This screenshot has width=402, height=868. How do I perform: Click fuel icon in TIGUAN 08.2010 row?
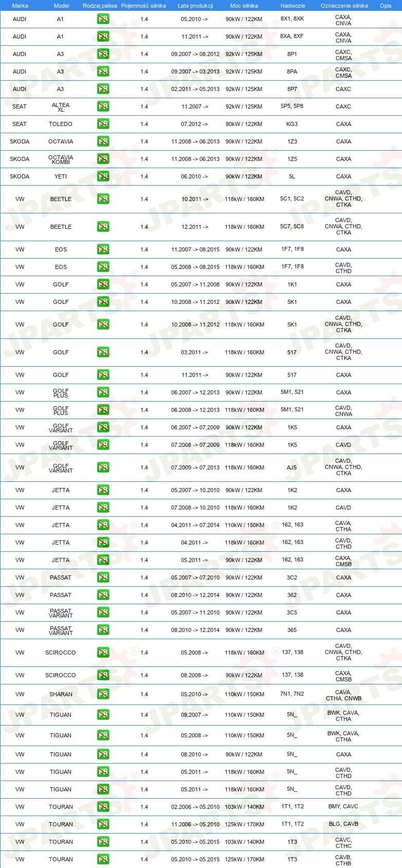coord(103,754)
